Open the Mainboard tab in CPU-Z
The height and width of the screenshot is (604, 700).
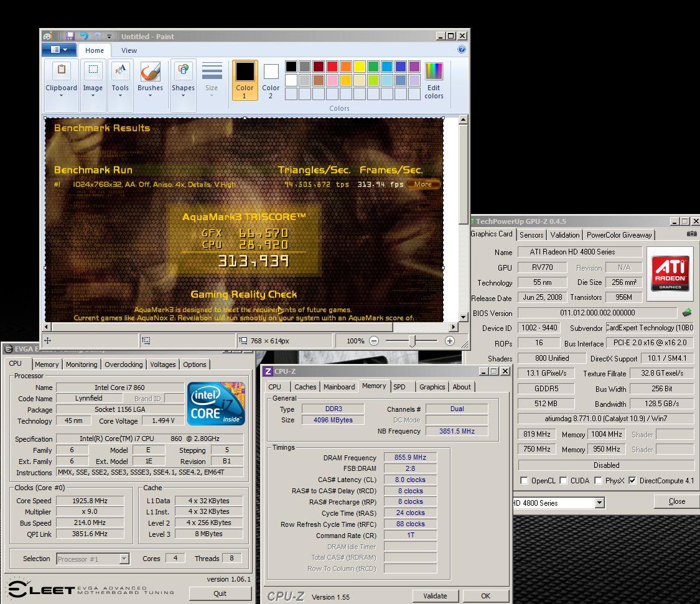pyautogui.click(x=339, y=386)
